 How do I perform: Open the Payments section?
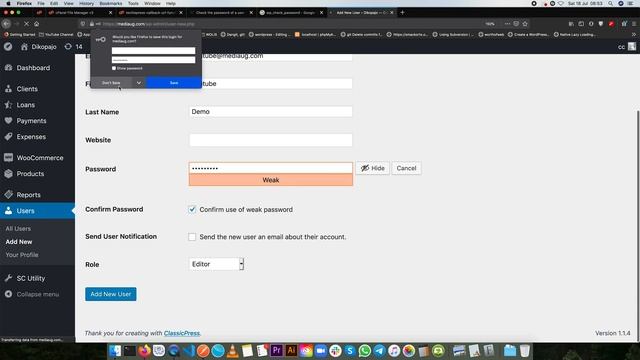(x=31, y=121)
